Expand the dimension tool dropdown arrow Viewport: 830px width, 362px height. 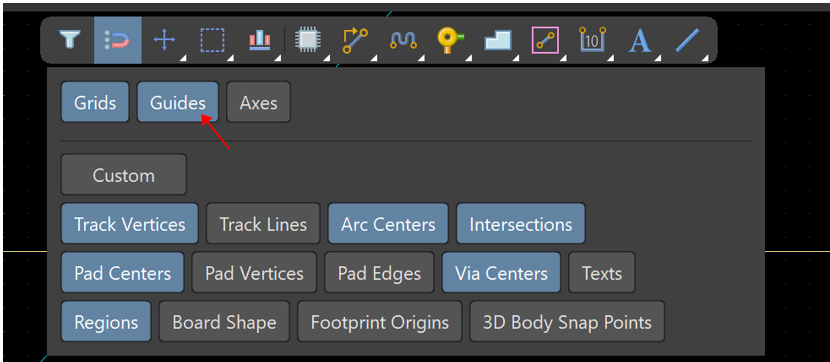point(611,57)
